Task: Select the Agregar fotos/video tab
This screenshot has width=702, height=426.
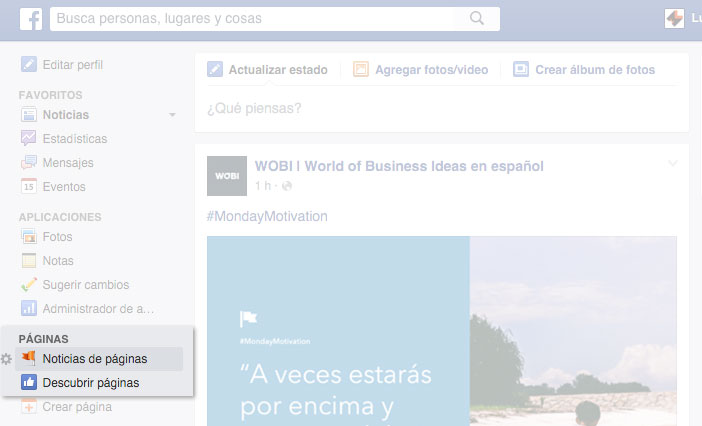Action: (x=420, y=70)
